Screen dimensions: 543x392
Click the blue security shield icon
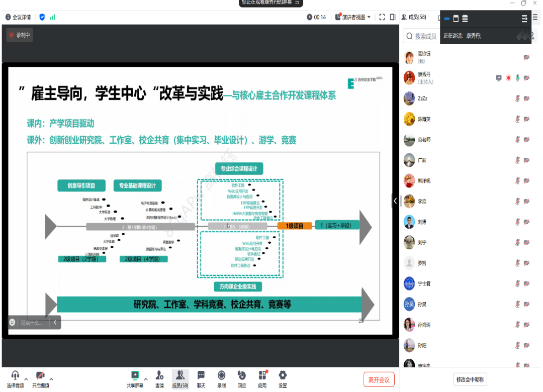click(42, 17)
